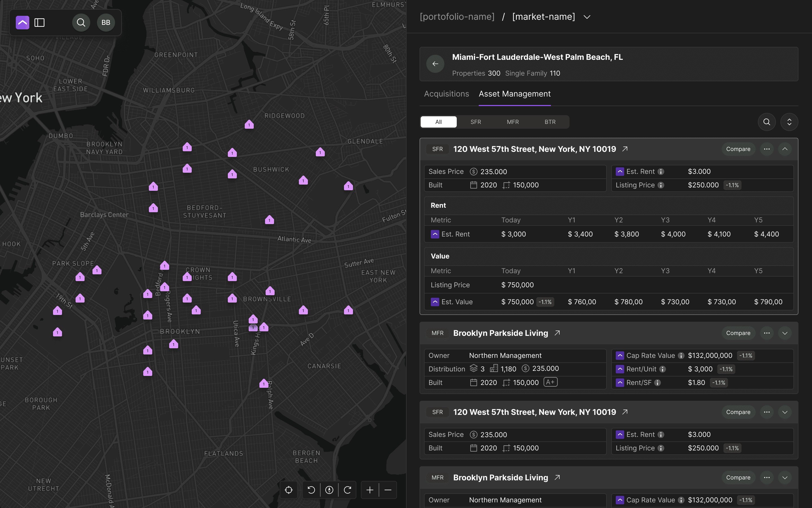Click Compare on first Brooklyn Parkside Living
Viewport: 812px width, 508px height.
point(738,333)
